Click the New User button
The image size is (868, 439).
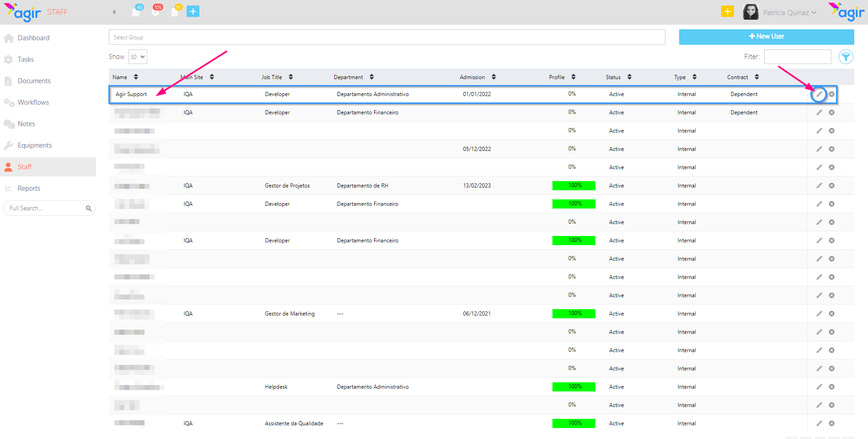(766, 37)
